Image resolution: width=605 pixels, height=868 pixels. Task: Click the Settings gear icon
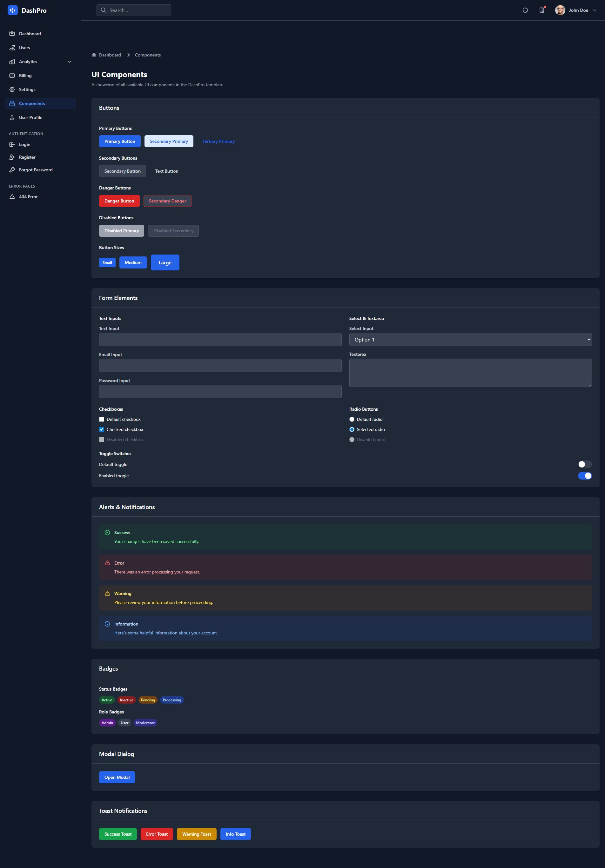[x=12, y=89]
